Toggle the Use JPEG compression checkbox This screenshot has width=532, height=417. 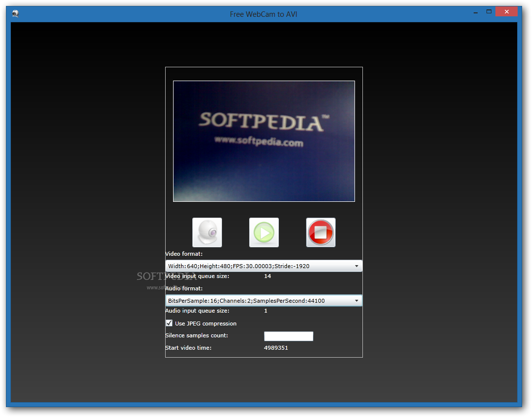169,323
